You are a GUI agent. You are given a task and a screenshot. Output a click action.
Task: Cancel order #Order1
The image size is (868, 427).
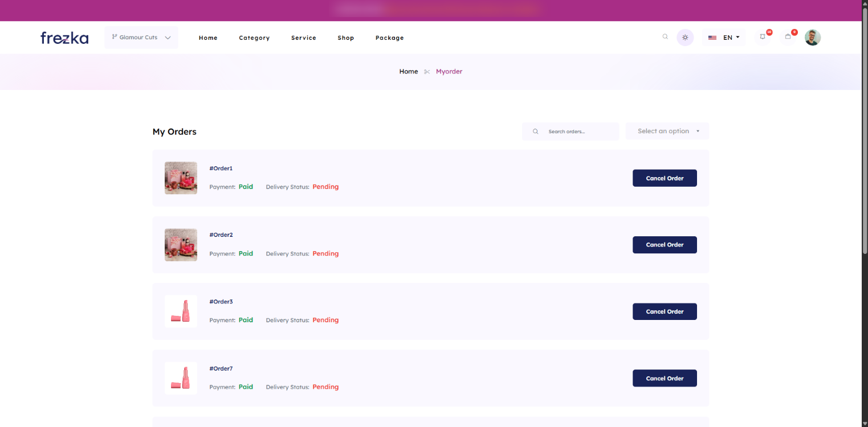coord(665,178)
